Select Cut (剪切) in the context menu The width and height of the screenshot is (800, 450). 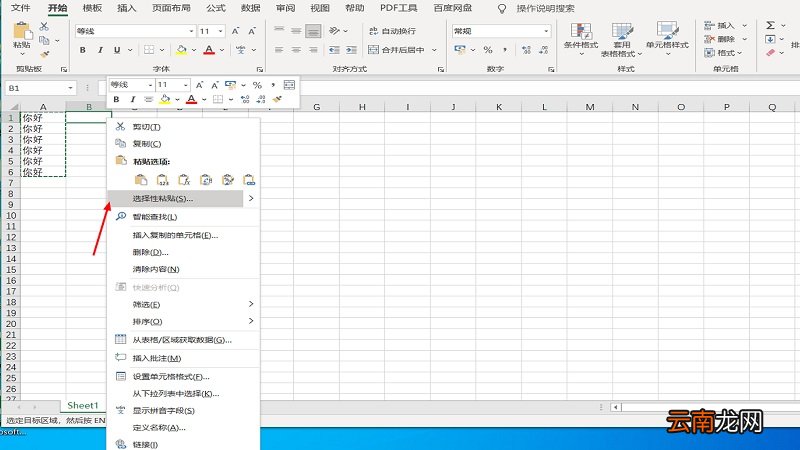coord(184,127)
